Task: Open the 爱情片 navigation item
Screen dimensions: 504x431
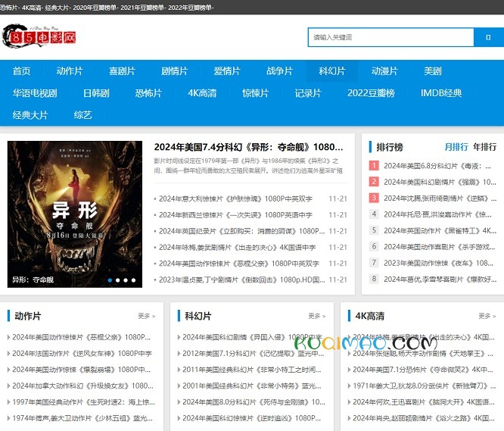Action: [x=227, y=71]
